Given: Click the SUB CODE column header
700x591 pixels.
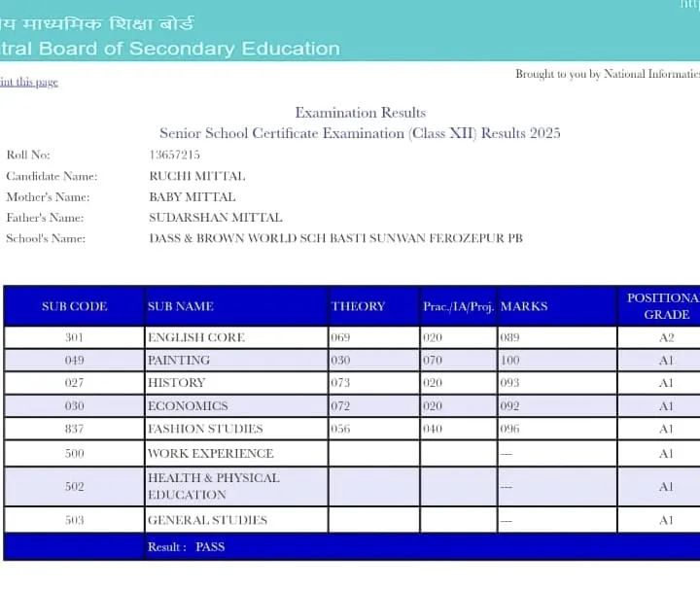Looking at the screenshot, I should (x=74, y=306).
